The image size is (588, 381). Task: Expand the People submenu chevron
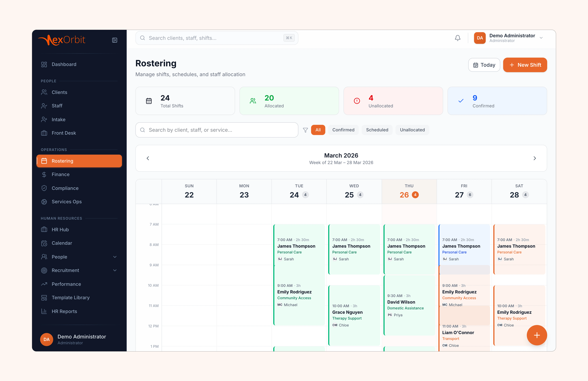115,257
